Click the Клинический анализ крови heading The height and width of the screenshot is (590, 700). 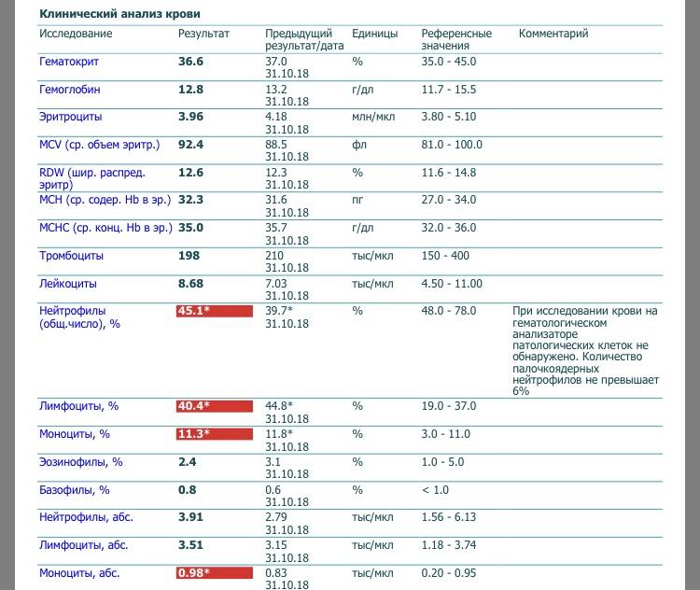(119, 14)
